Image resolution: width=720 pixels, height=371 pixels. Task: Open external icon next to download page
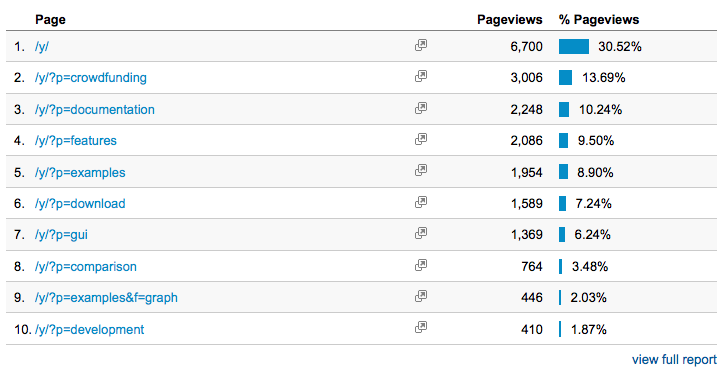pyautogui.click(x=421, y=202)
